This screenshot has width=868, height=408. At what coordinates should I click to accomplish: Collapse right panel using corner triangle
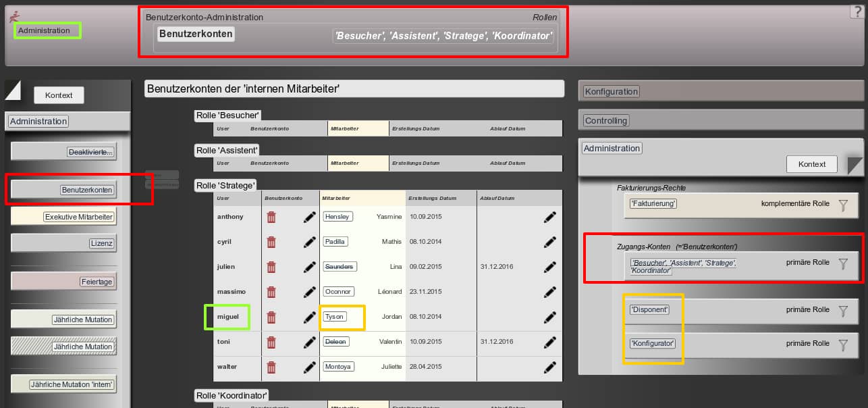pos(855,165)
